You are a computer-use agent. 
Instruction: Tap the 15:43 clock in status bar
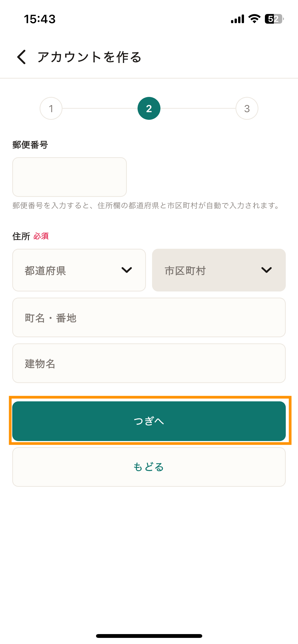click(x=40, y=19)
